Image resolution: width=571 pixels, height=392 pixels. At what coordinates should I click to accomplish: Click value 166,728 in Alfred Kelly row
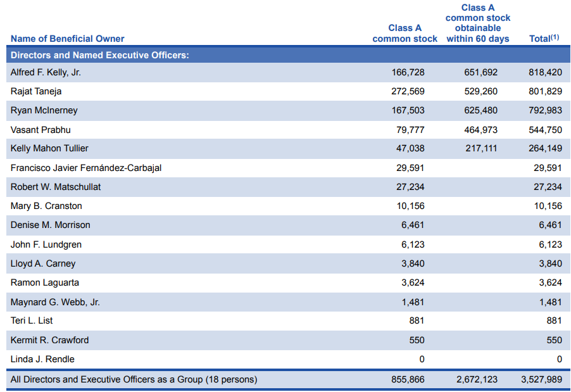(x=408, y=72)
